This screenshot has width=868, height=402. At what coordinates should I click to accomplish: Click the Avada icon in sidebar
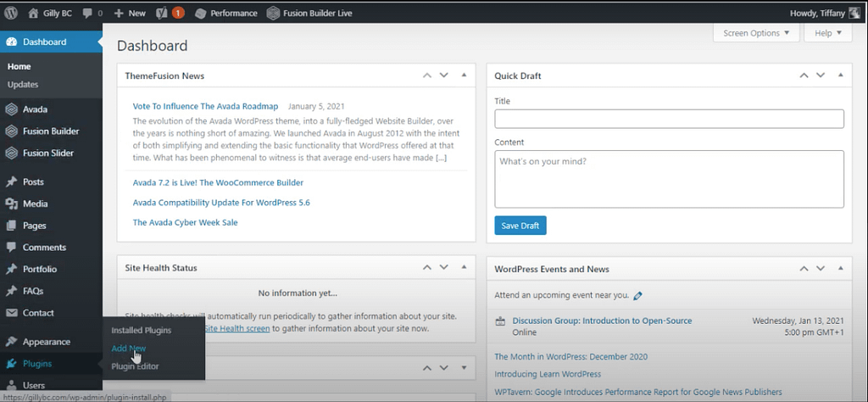pyautogui.click(x=11, y=109)
